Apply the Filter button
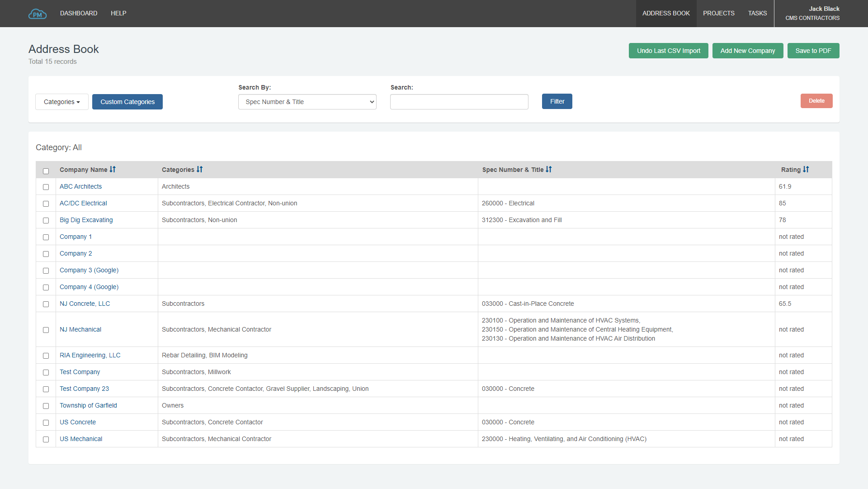Image resolution: width=868 pixels, height=489 pixels. click(557, 101)
